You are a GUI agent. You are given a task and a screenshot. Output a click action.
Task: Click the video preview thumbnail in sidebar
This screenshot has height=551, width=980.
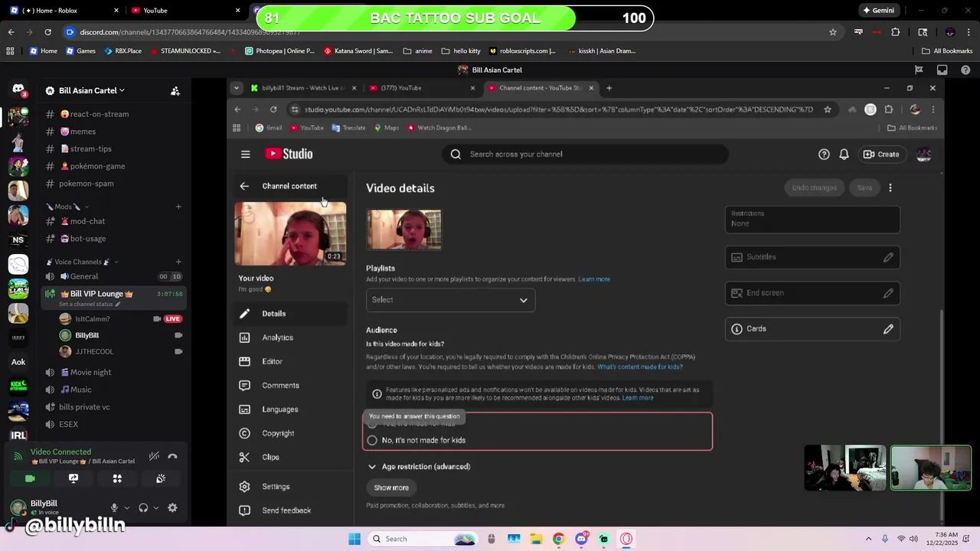pos(290,233)
